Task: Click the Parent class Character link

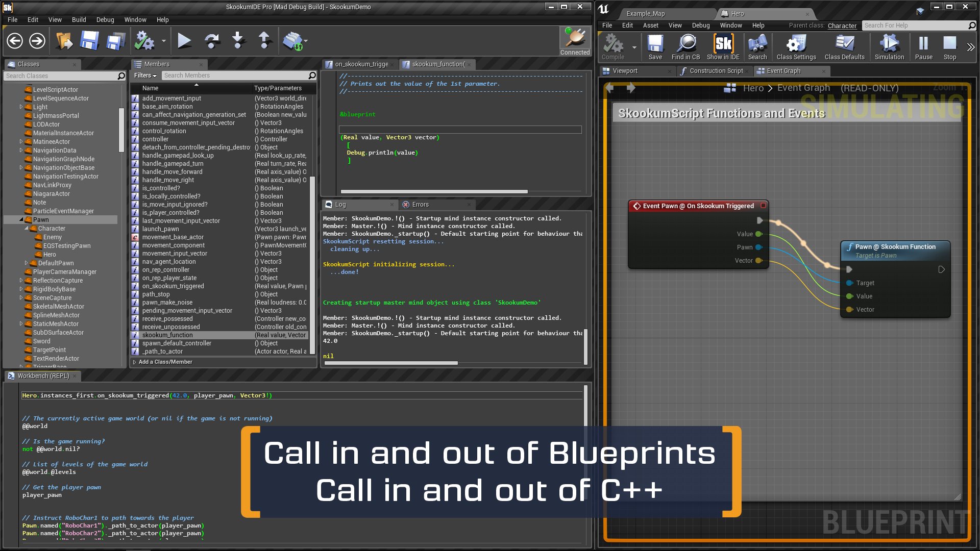Action: pos(842,26)
